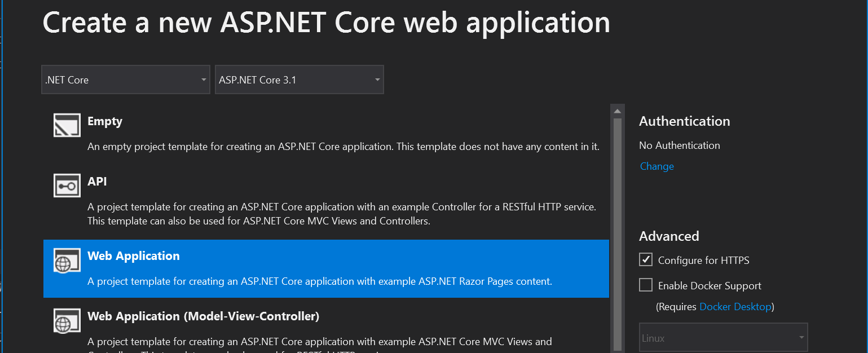868x353 pixels.
Task: Click the Change authentication link
Action: (656, 166)
